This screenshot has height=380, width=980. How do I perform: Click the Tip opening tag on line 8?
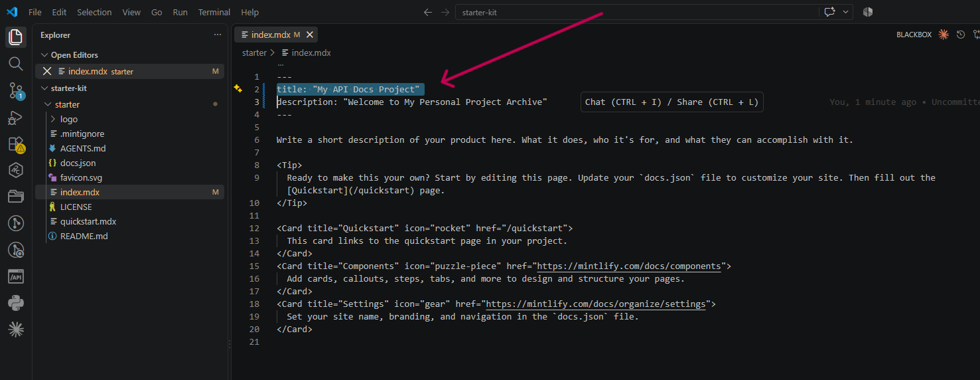pos(289,165)
